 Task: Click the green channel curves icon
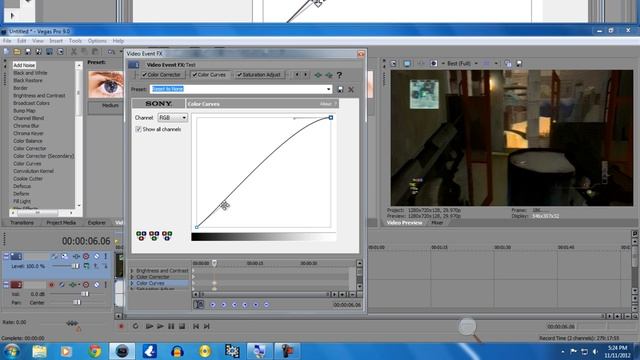point(154,236)
